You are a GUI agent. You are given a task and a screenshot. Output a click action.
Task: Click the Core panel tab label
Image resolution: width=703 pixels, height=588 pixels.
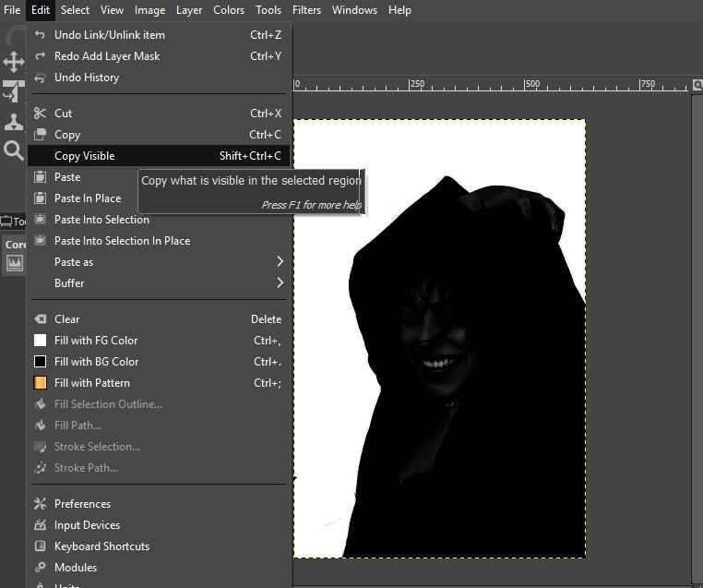pos(16,245)
